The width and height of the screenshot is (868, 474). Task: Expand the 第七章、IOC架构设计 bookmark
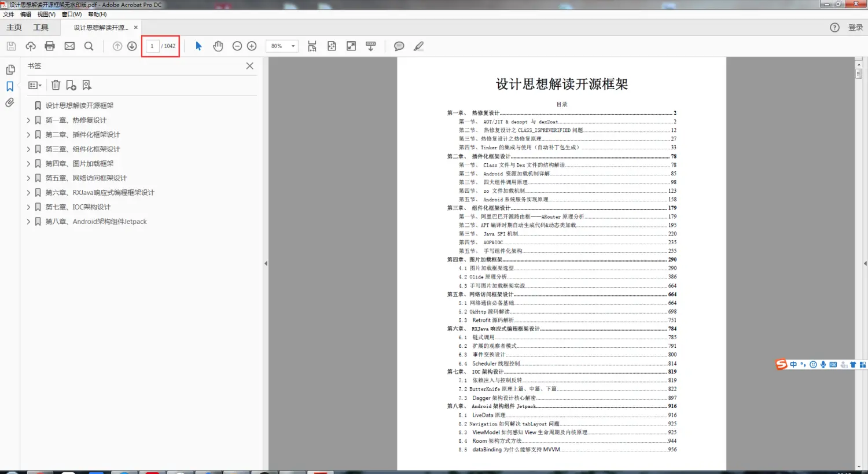pos(28,207)
